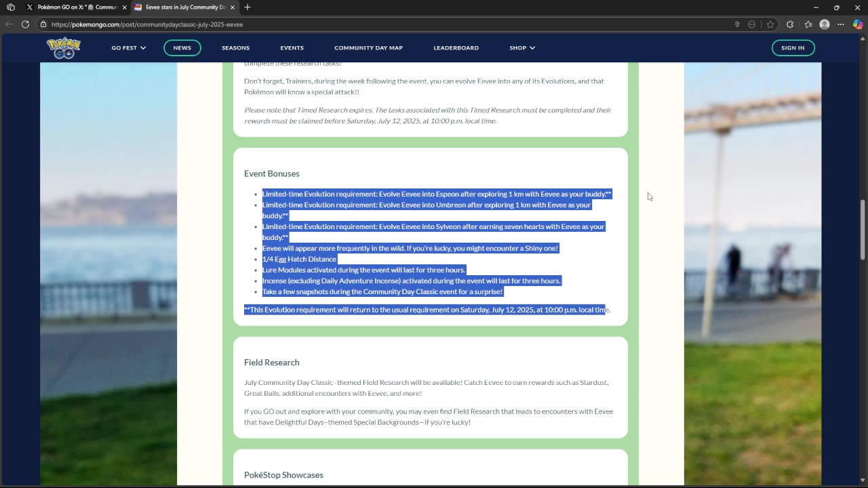Viewport: 868px width, 488px height.
Task: Click the Espeon evolution requirement bullet
Action: pyautogui.click(x=437, y=194)
